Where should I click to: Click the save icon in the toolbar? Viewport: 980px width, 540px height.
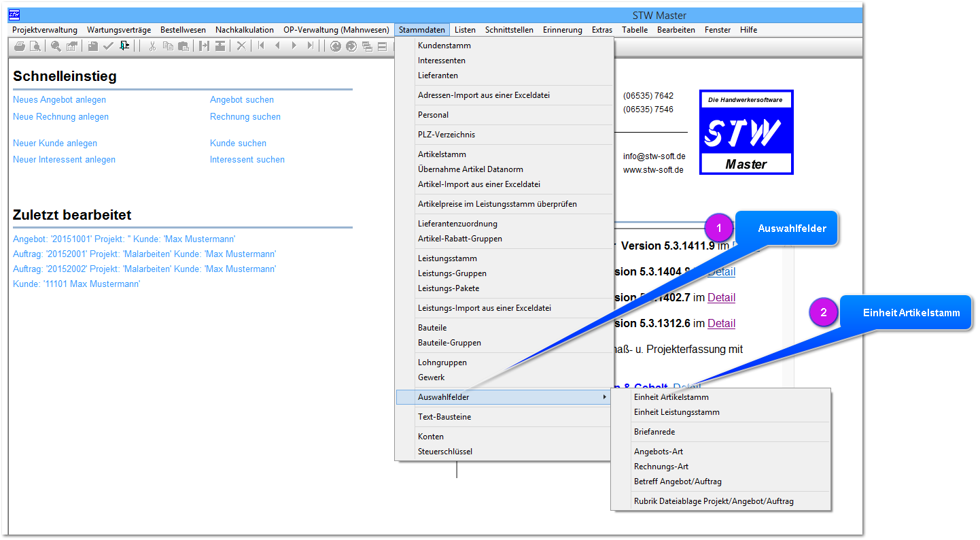[92, 46]
